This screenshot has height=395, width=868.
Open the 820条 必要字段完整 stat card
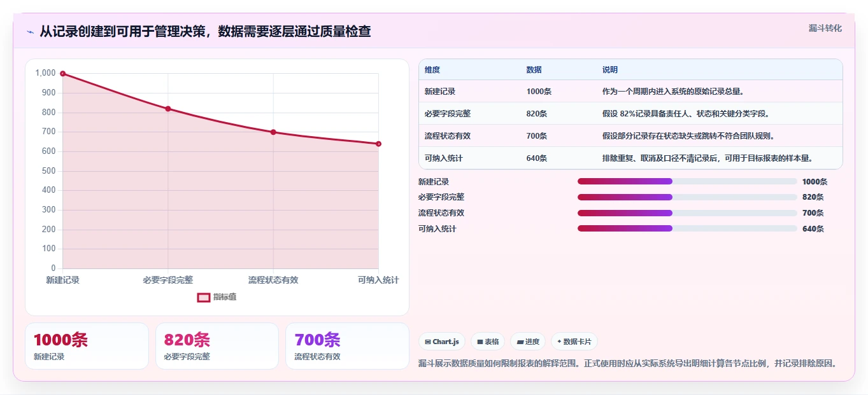(217, 346)
